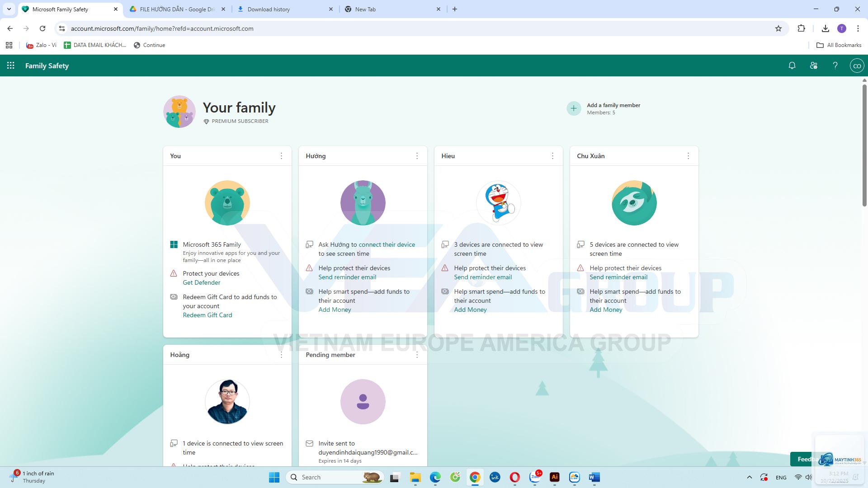Open a new browser tab
The height and width of the screenshot is (488, 868).
click(455, 9)
